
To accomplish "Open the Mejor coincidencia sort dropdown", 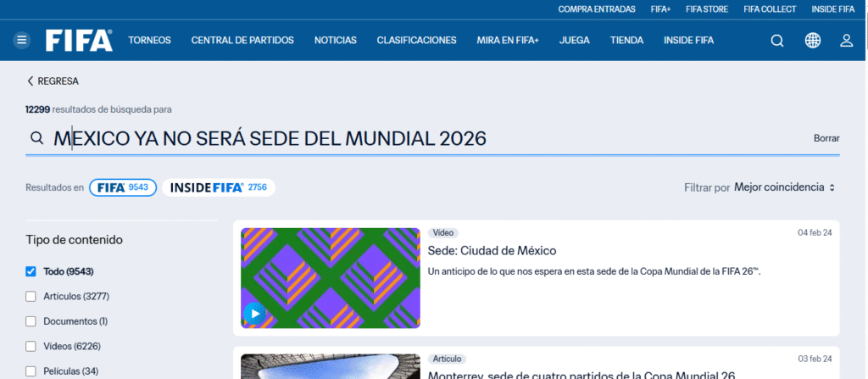I will tap(785, 187).
